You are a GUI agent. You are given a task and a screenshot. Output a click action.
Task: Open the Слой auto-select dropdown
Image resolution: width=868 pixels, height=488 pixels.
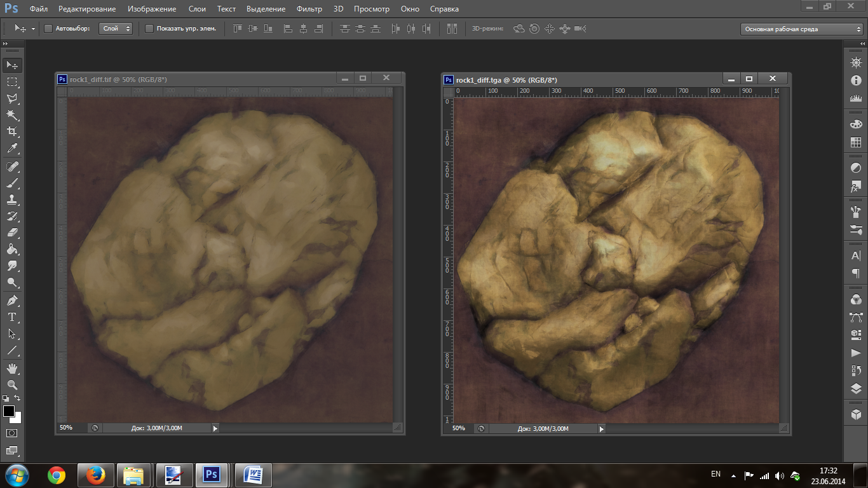pos(116,29)
